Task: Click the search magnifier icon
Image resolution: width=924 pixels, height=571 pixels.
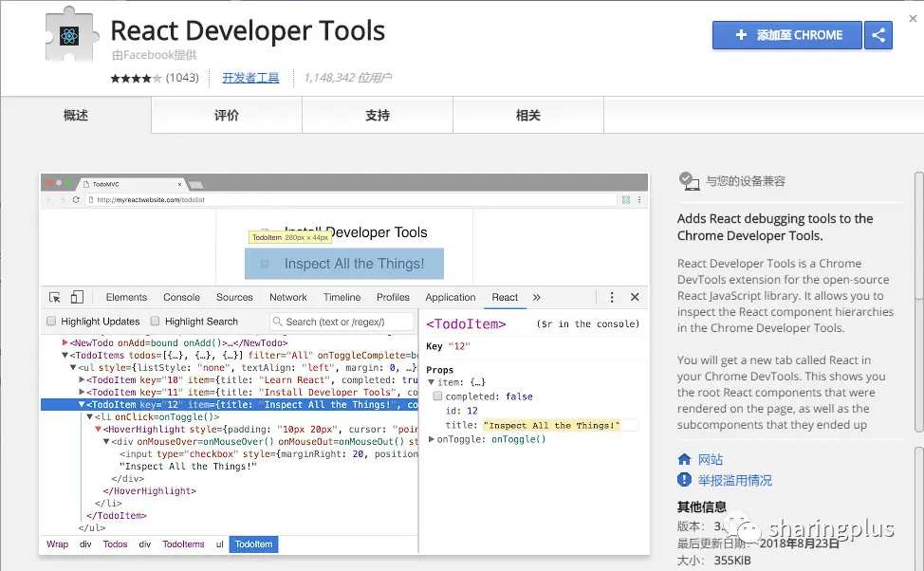Action: click(278, 322)
